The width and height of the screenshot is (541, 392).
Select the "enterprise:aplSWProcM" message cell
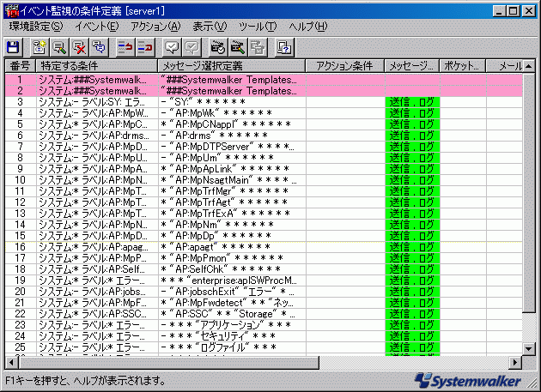click(x=232, y=280)
